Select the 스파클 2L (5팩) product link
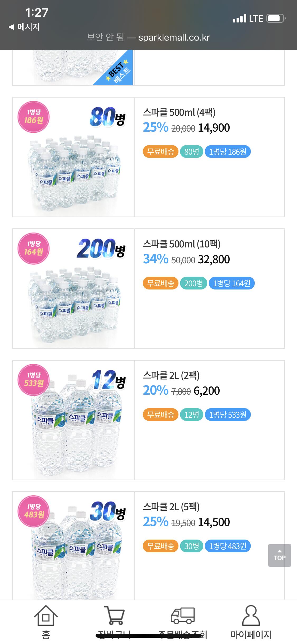Image resolution: width=297 pixels, height=644 pixels. 171,507
